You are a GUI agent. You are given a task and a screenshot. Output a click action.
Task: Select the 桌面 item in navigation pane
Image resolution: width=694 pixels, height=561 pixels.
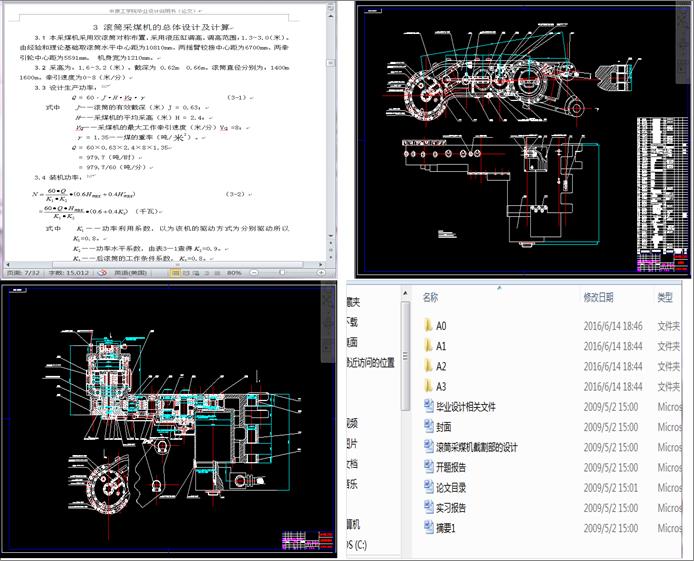[x=353, y=342]
